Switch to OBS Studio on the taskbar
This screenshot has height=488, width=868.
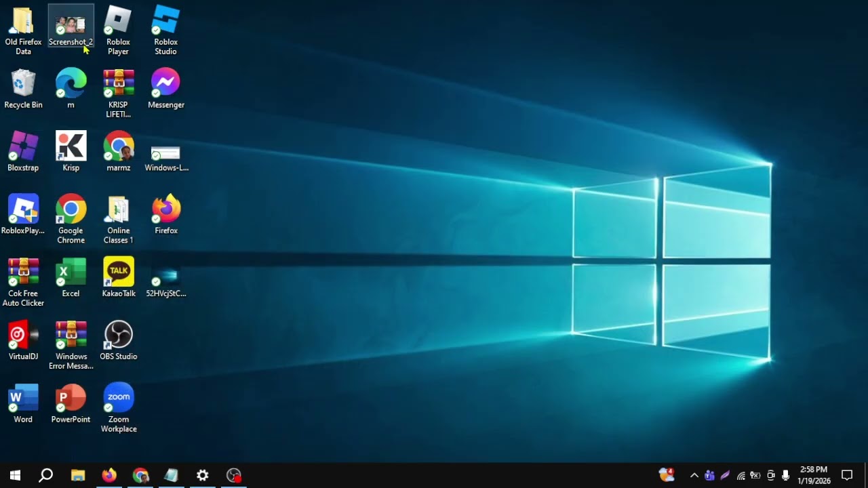point(234,475)
